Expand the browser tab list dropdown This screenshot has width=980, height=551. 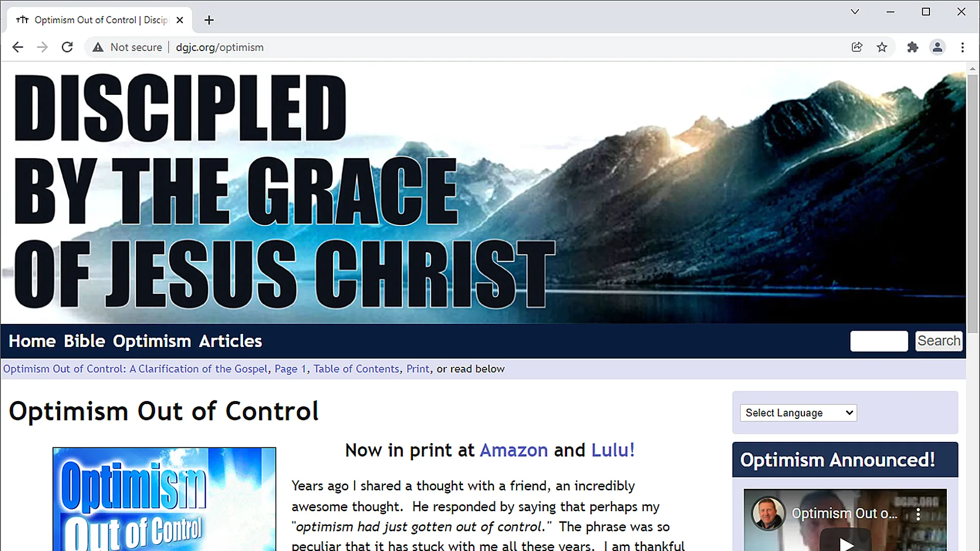855,12
